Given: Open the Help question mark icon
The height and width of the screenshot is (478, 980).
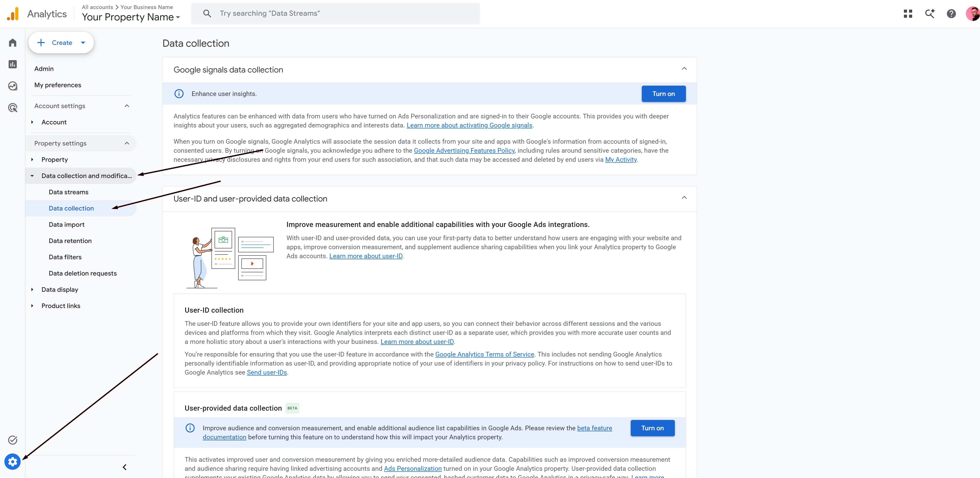Looking at the screenshot, I should coord(951,14).
